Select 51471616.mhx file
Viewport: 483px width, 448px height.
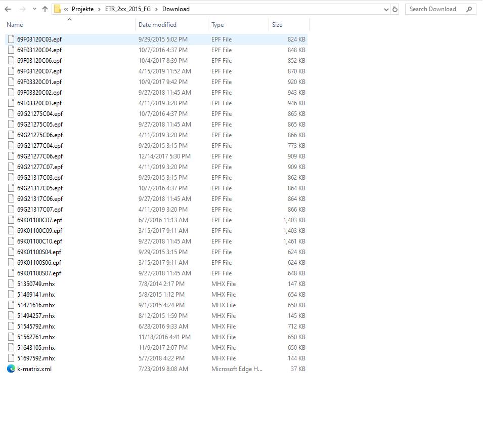click(36, 305)
